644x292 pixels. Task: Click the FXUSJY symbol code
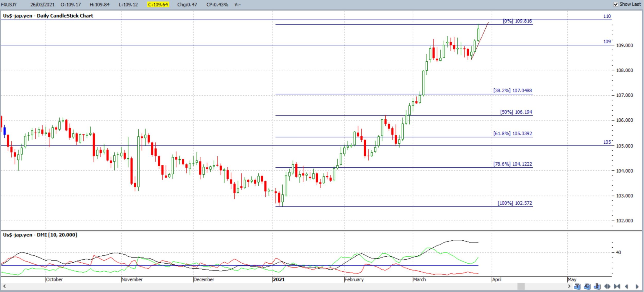[9, 5]
